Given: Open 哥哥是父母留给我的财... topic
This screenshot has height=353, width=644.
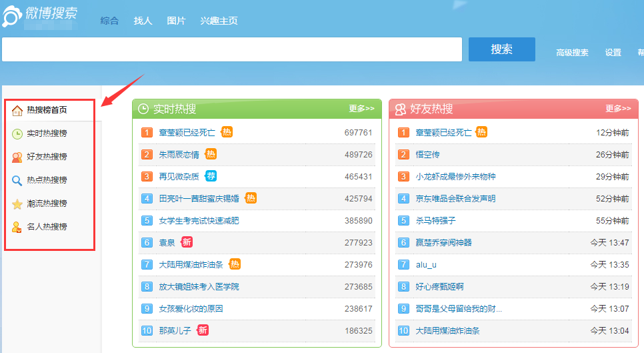Looking at the screenshot, I should 459,308.
